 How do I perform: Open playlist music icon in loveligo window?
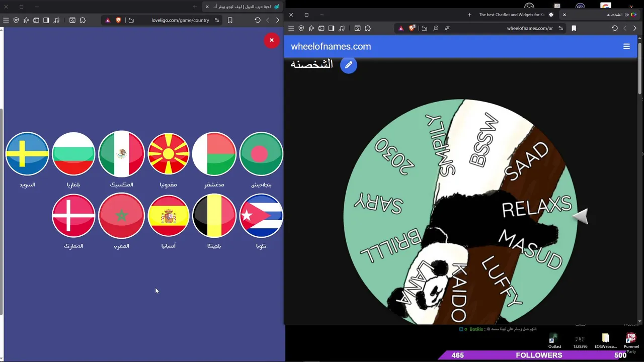[x=56, y=20]
